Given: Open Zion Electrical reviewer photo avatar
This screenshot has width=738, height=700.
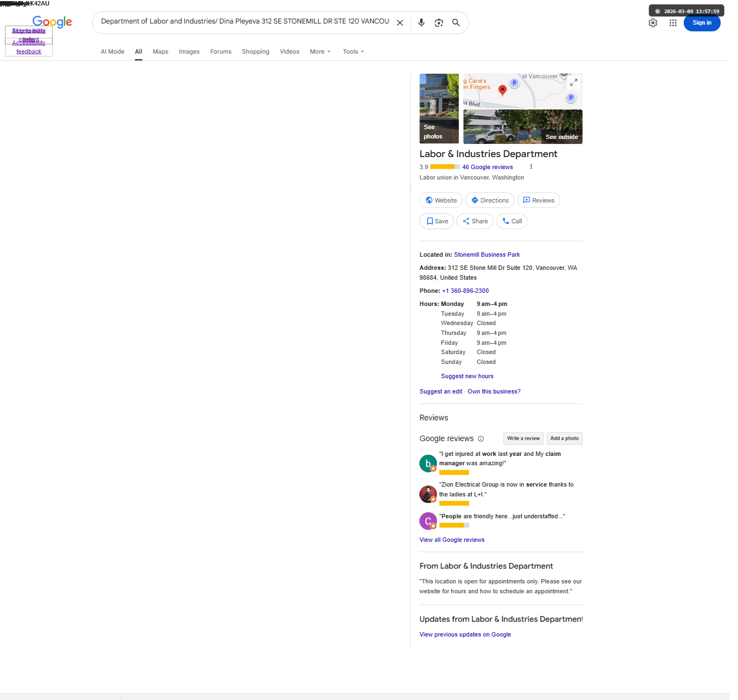Looking at the screenshot, I should pos(428,494).
